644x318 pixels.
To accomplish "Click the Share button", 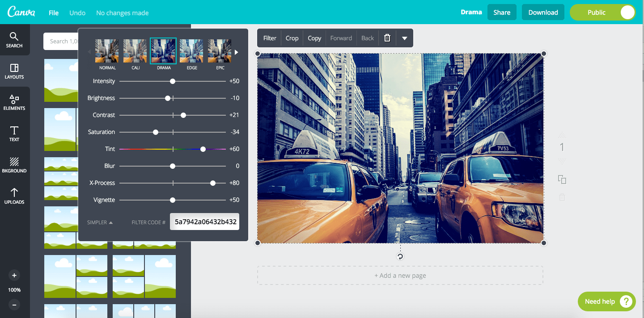I will (x=502, y=12).
